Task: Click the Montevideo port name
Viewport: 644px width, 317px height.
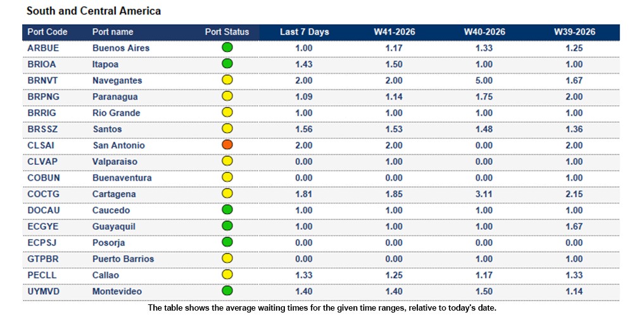Action: (x=117, y=292)
